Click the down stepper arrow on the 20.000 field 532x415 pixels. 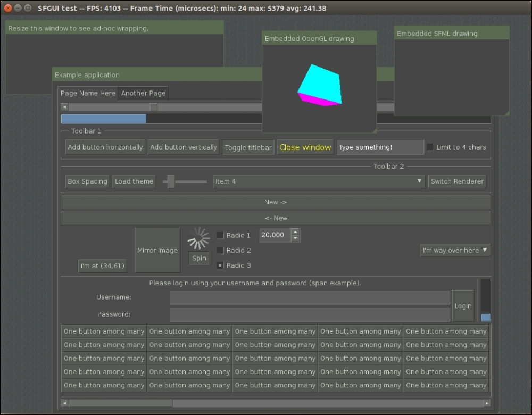pos(296,238)
